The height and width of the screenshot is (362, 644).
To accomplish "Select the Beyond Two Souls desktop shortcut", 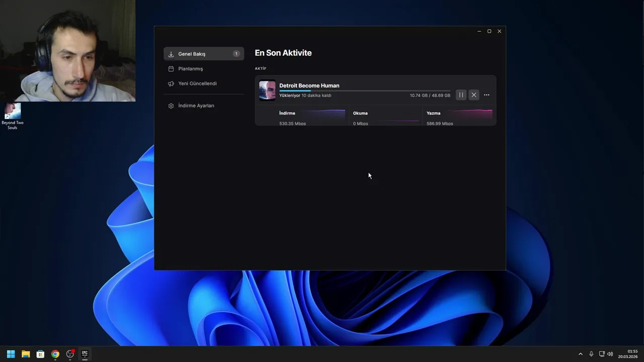I will pyautogui.click(x=13, y=117).
